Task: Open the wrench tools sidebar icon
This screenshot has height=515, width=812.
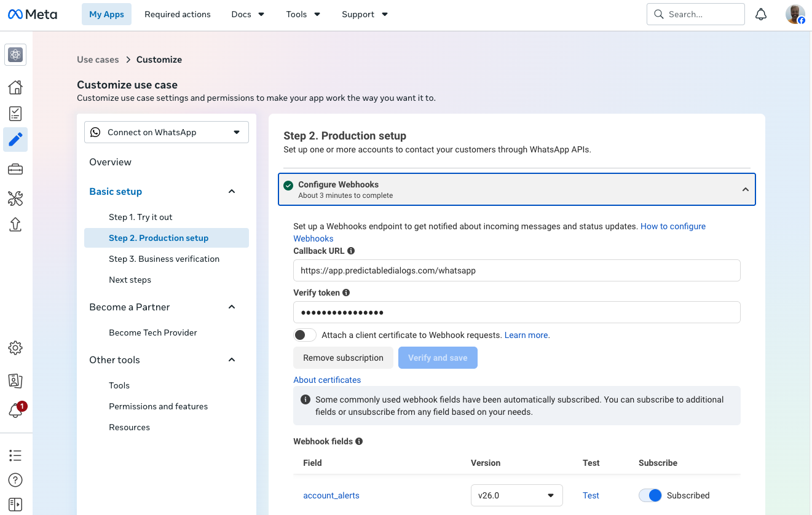Action: coord(15,198)
